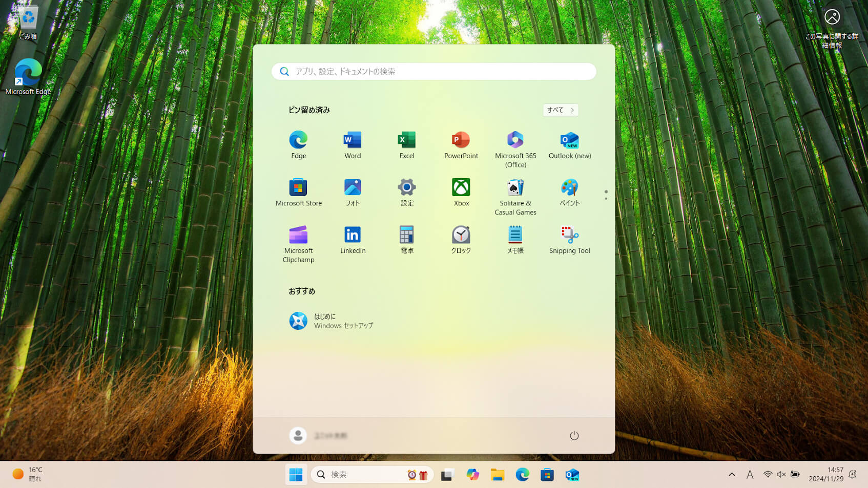This screenshot has width=868, height=488.
Task: Start PowerPoint from pinned apps
Action: 461,145
